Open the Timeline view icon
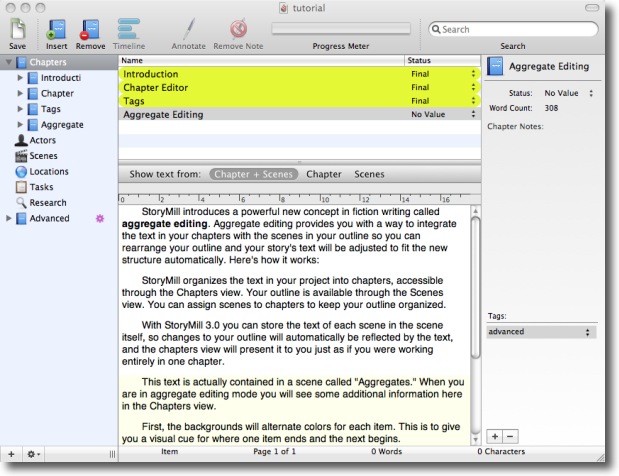The image size is (619, 476). point(127,29)
